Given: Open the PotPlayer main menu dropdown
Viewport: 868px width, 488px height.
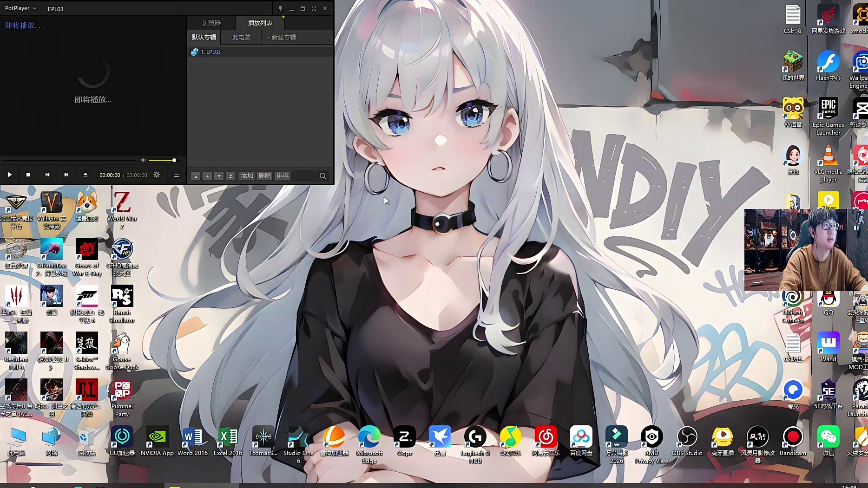Looking at the screenshot, I should point(20,8).
